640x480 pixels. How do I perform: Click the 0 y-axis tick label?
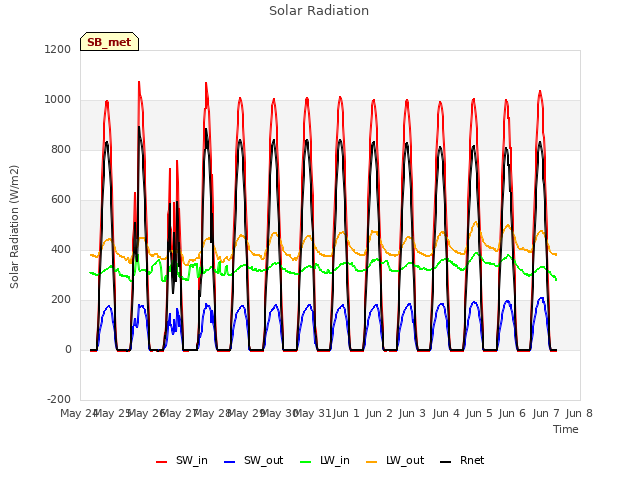pos(69,349)
